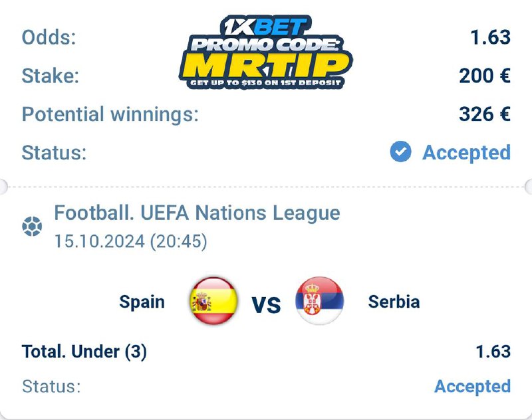The height and width of the screenshot is (420, 532).
Task: Click the match date 15.10.2024 (20:45)
Action: pos(130,241)
